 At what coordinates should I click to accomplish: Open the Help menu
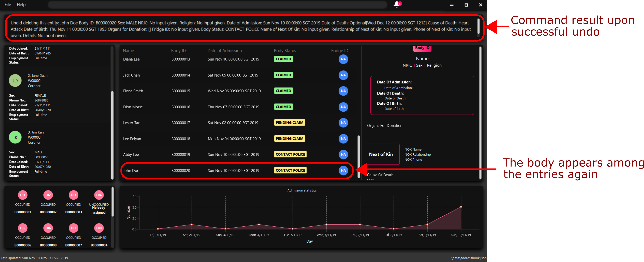coord(21,4)
